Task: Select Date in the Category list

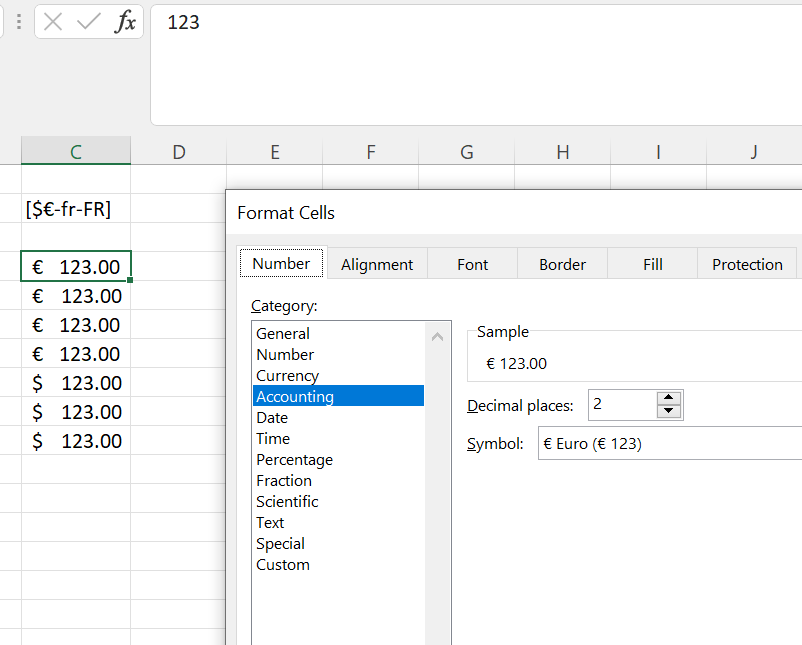Action: click(339, 417)
